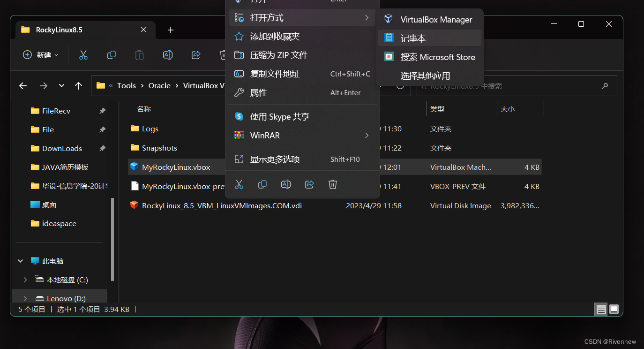Unpin FileRecv using its pin icon
This screenshot has width=644, height=349.
click(102, 111)
